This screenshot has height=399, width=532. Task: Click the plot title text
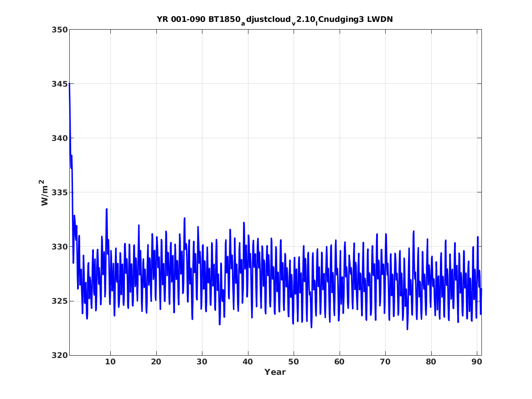[275, 20]
